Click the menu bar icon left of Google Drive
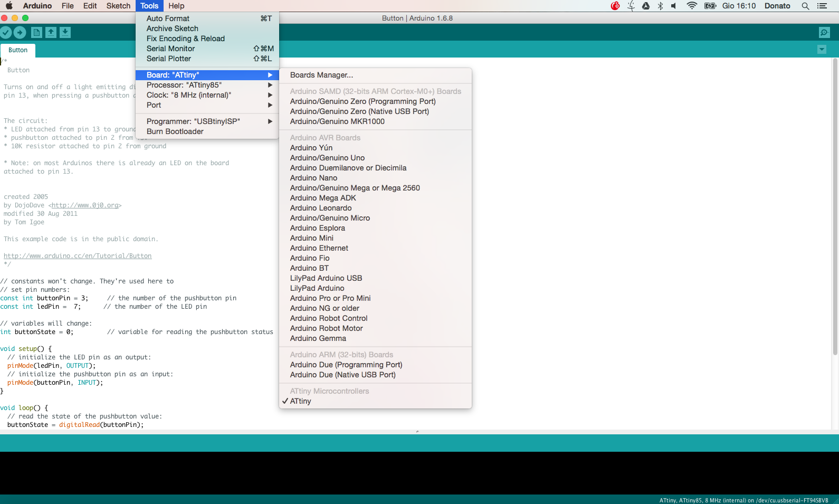 pos(631,6)
